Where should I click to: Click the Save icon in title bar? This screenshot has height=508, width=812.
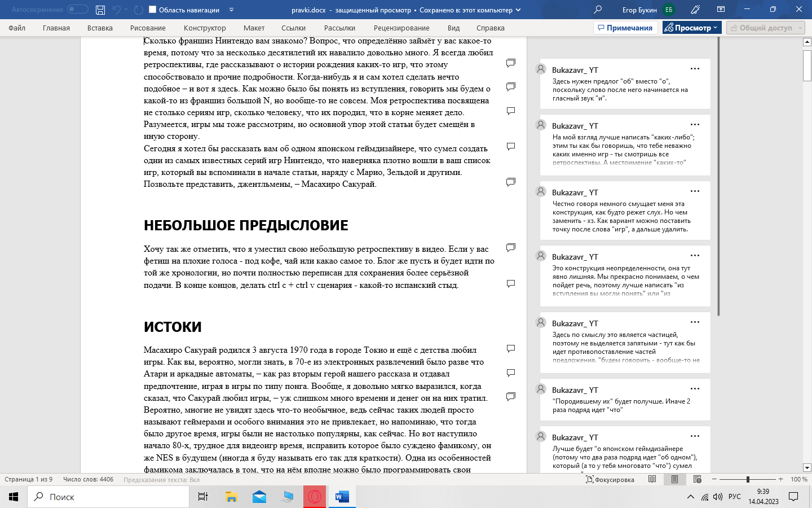pos(100,10)
